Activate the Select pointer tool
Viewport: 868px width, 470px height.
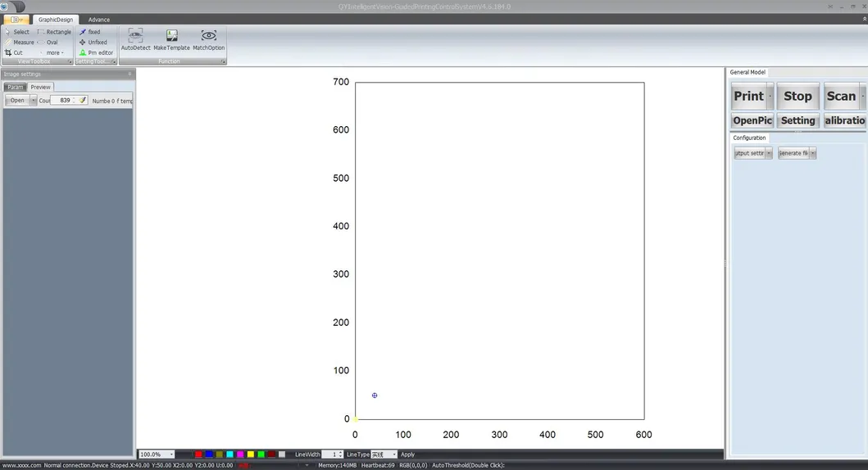point(16,32)
